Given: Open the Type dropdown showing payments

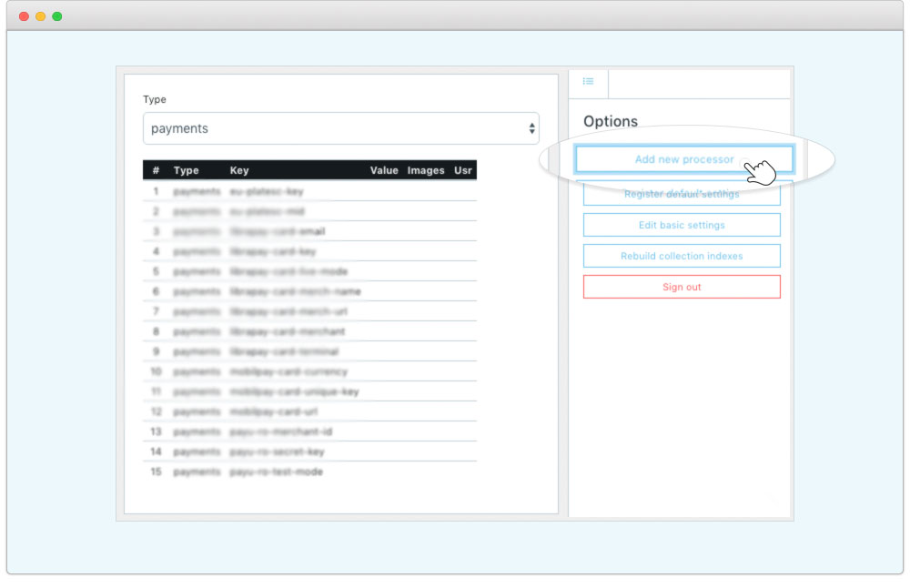Looking at the screenshot, I should (x=340, y=128).
